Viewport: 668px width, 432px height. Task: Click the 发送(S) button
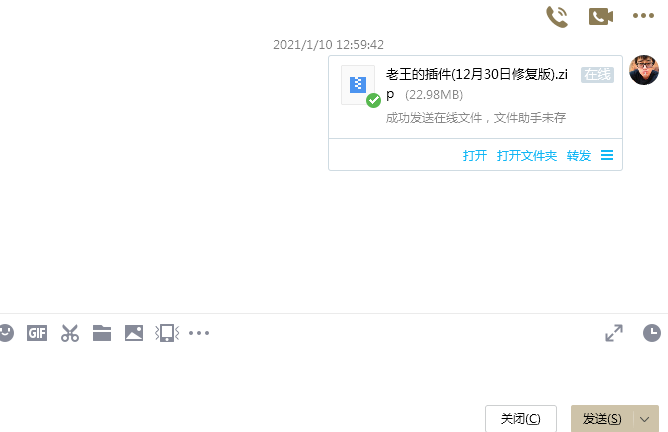[602, 419]
